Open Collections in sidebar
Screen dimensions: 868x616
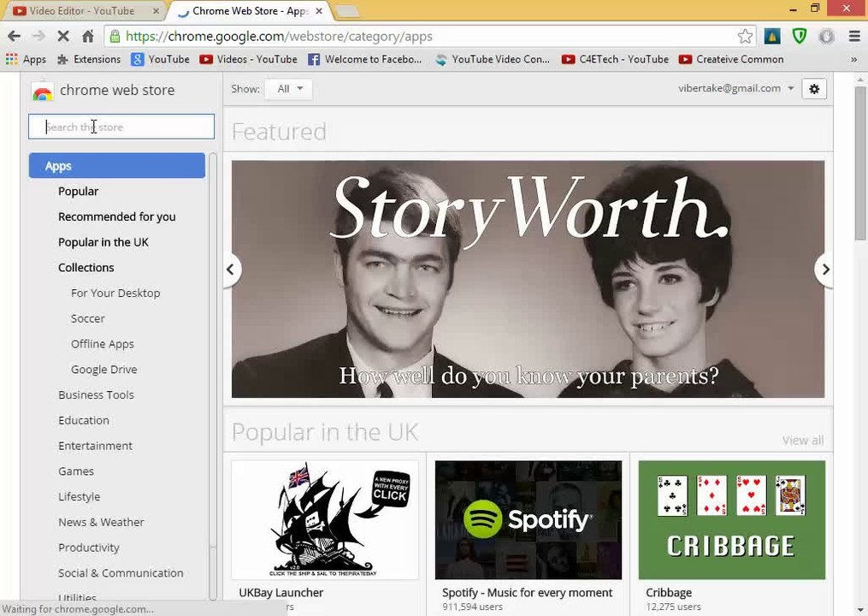[86, 268]
